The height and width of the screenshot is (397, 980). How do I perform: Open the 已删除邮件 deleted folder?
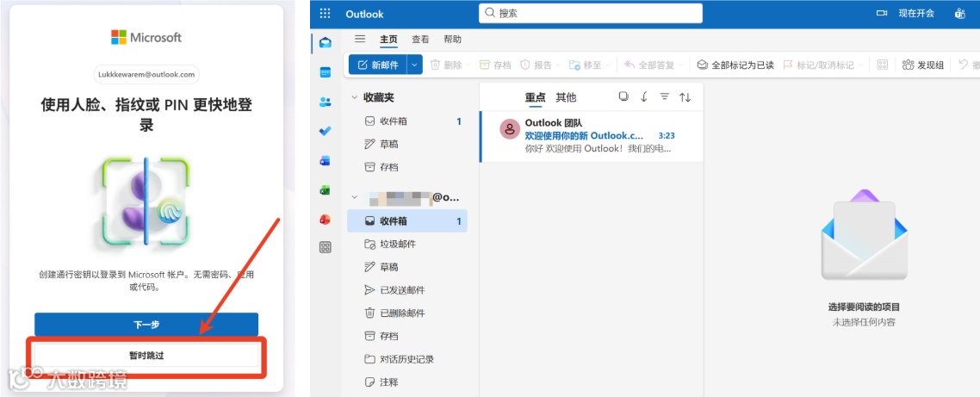(406, 313)
